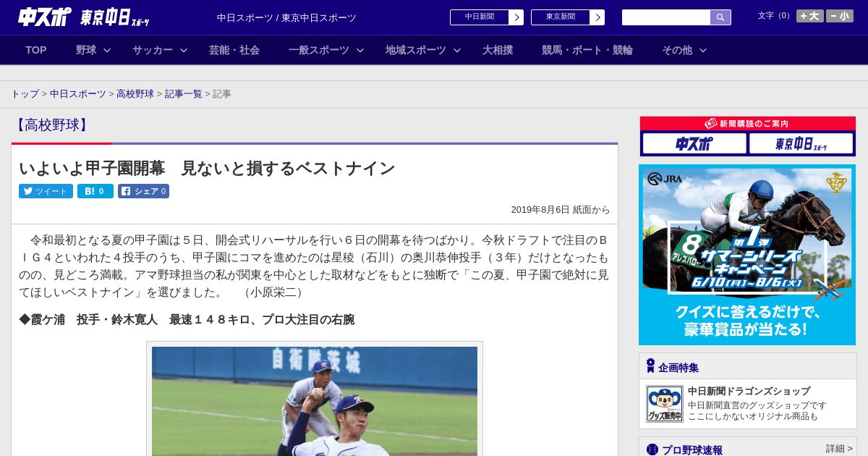Viewport: 868px width, 456px height.
Task: Click the 中日スポーツ / 東京中日スポーツ header text
Action: click(286, 18)
